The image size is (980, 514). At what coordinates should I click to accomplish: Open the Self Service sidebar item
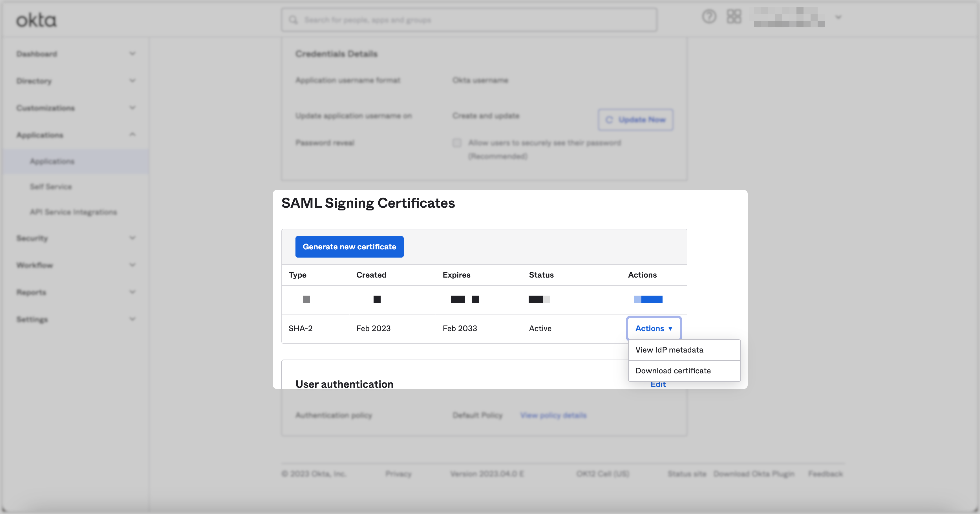(51, 187)
